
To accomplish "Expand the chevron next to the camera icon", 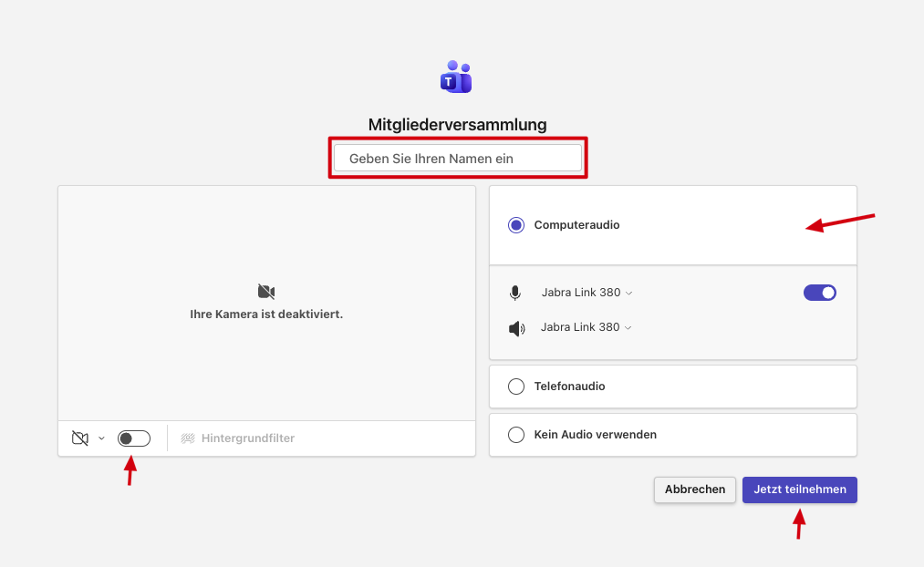I will 101,438.
